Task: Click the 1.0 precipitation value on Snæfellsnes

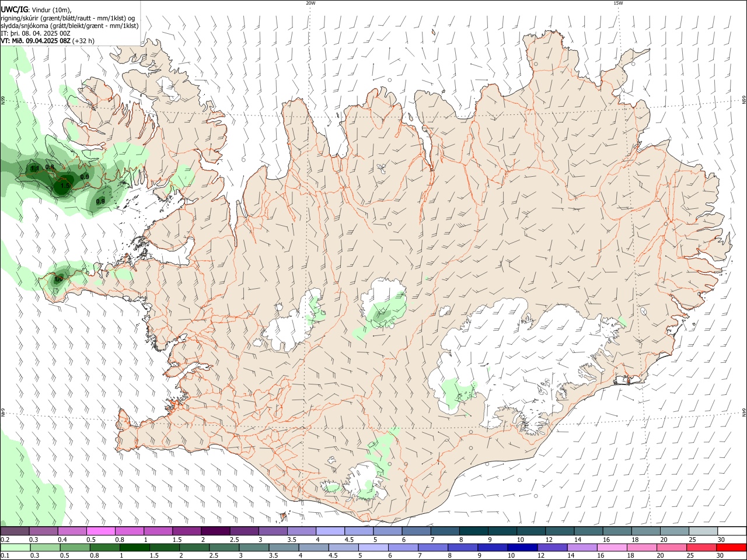Action: [x=58, y=279]
